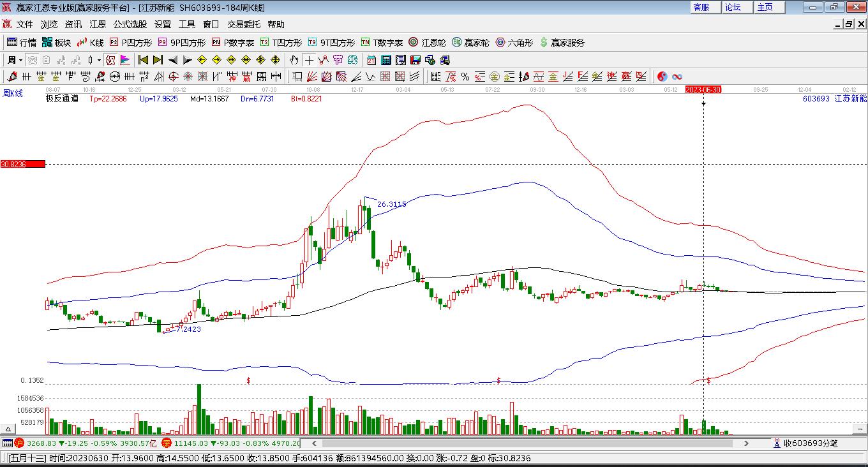Open the T四方形 time square
The height and width of the screenshot is (467, 868).
(281, 43)
